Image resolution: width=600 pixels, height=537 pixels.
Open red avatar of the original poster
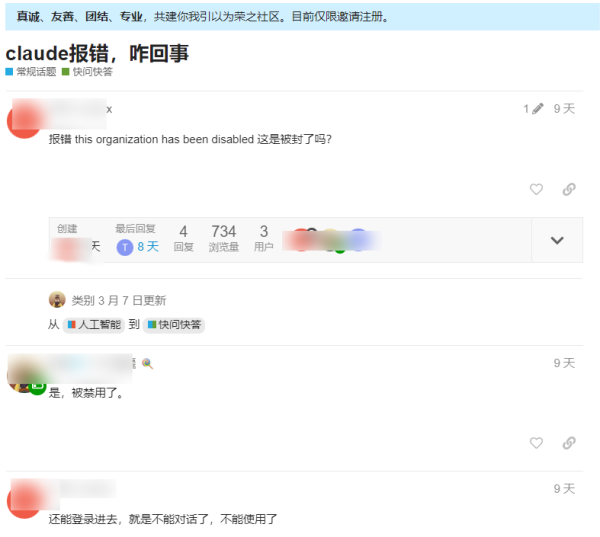click(x=24, y=121)
